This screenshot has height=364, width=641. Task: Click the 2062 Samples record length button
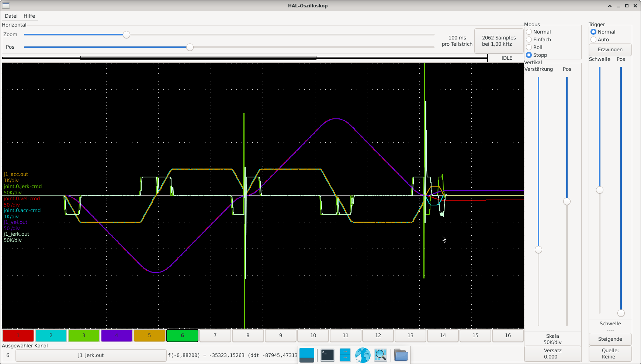tap(499, 41)
